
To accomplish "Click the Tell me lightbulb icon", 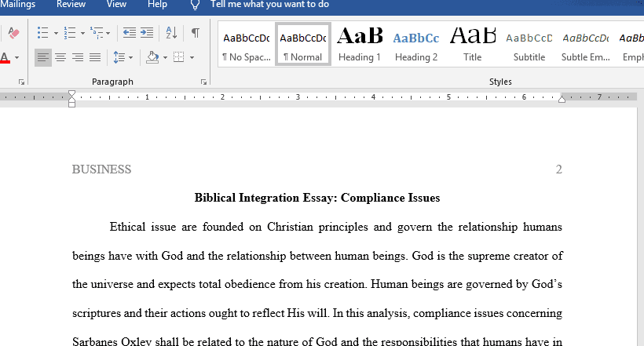I will tap(195, 5).
